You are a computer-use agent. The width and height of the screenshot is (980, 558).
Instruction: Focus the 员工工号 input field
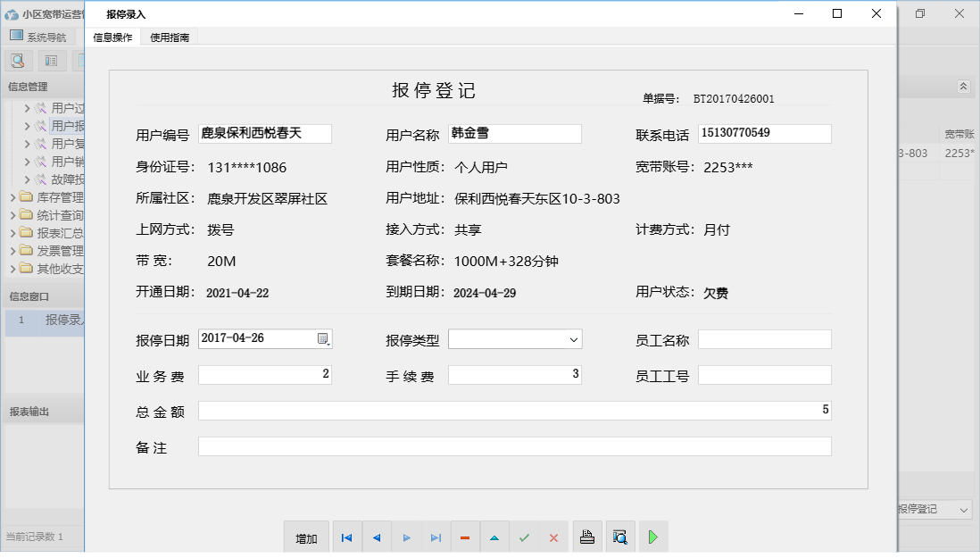point(764,375)
